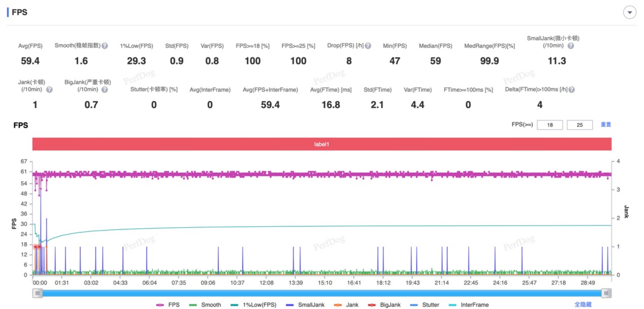Select the Avg(FPS) value 59.4
The image size is (644, 309).
(30, 61)
